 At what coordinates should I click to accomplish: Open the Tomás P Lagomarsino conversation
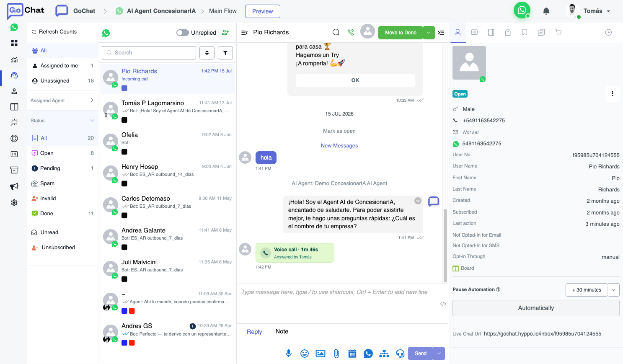[x=167, y=111]
